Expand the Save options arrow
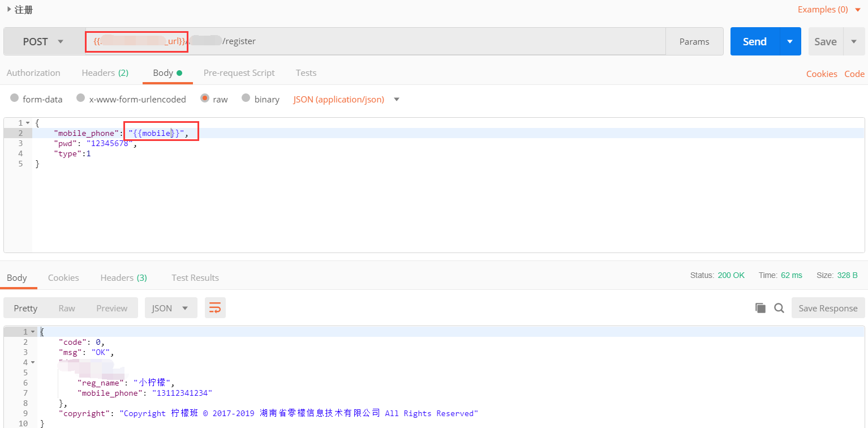This screenshot has height=428, width=868. [854, 41]
